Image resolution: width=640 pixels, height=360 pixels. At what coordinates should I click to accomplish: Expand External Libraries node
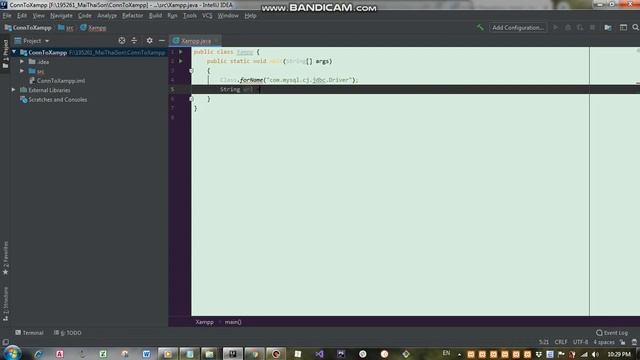[13, 90]
